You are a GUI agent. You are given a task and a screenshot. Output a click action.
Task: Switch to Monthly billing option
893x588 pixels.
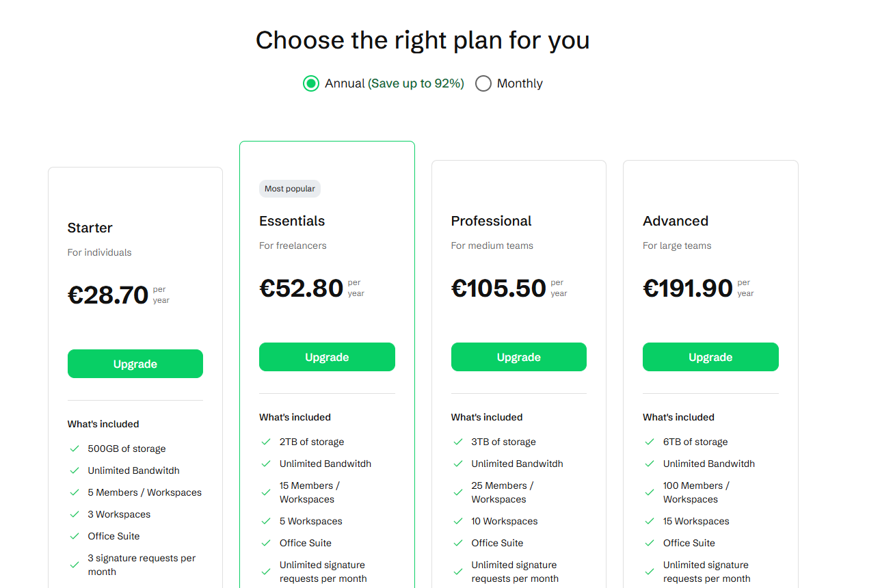[x=483, y=83]
